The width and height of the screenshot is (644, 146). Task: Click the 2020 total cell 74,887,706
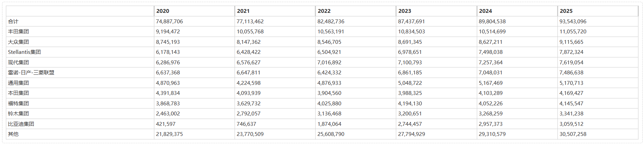pos(169,22)
